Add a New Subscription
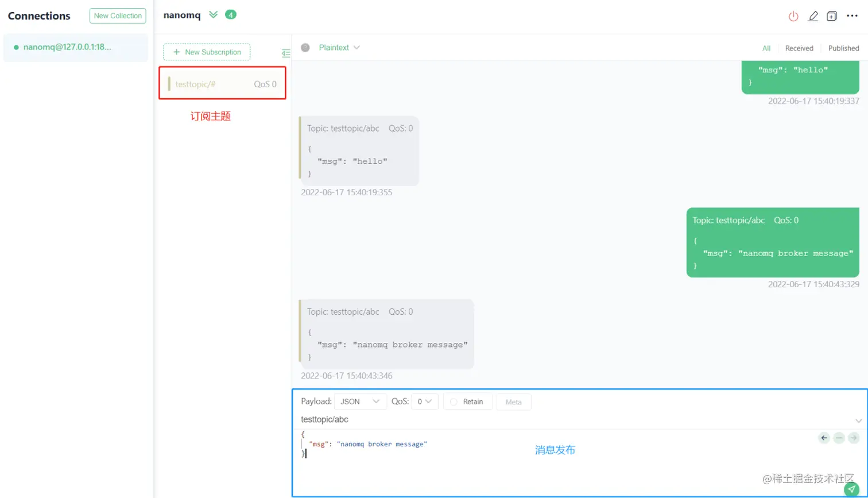This screenshot has height=498, width=868. point(207,52)
